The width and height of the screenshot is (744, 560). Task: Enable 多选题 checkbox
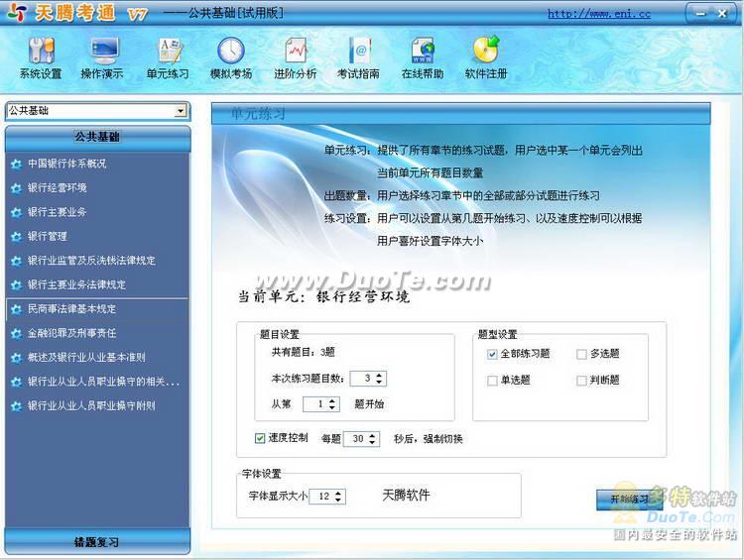pos(581,354)
